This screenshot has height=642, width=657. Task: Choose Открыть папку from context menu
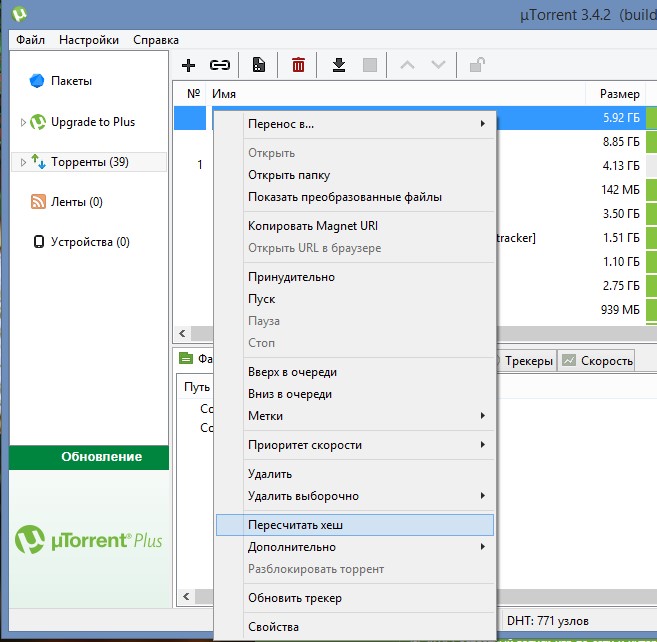click(355, 175)
